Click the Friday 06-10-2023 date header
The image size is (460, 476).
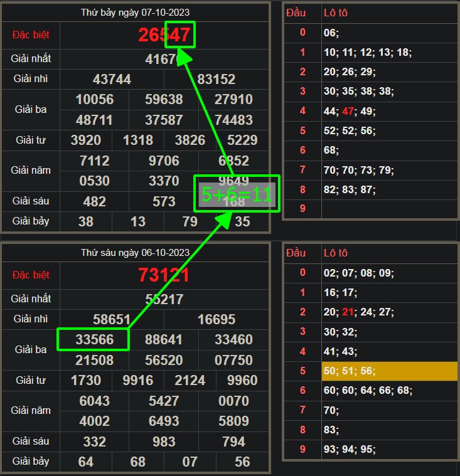[135, 253]
